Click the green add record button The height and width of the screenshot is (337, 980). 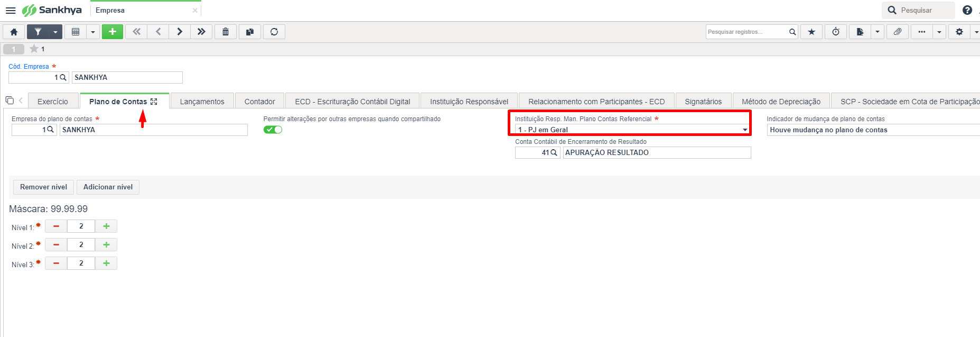(x=113, y=32)
